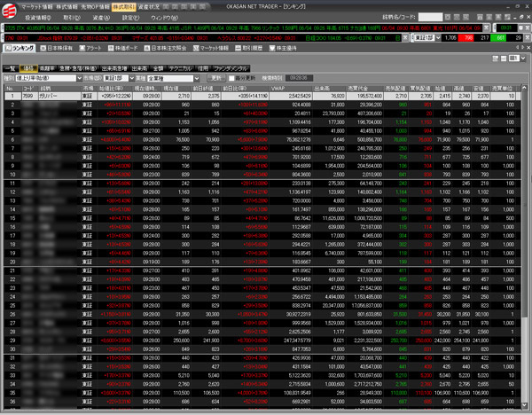Click the second icon right of the code input
This screenshot has height=415, width=532.
click(457, 17)
